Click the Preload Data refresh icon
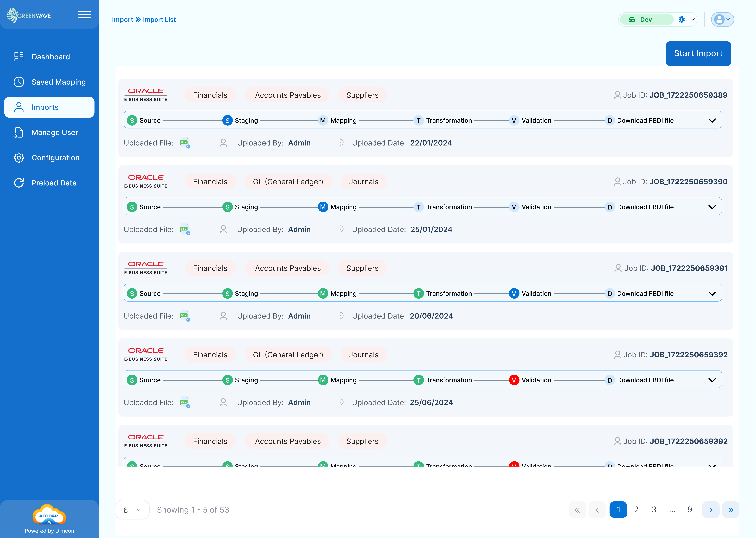This screenshot has width=756, height=538. pyautogui.click(x=19, y=183)
